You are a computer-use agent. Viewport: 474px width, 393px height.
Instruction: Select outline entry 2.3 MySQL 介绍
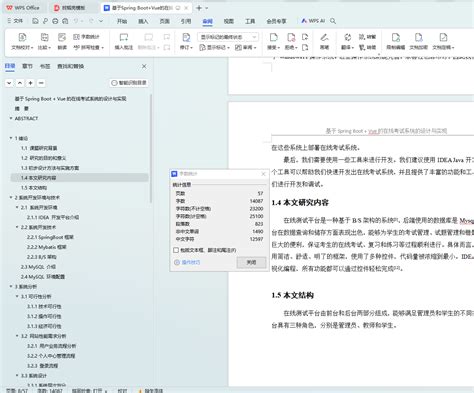(x=38, y=267)
